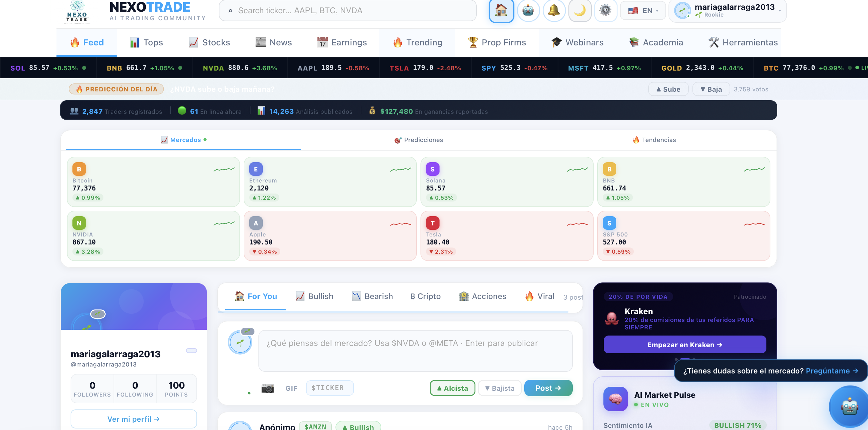
Task: Open notifications bell icon
Action: (x=554, y=10)
